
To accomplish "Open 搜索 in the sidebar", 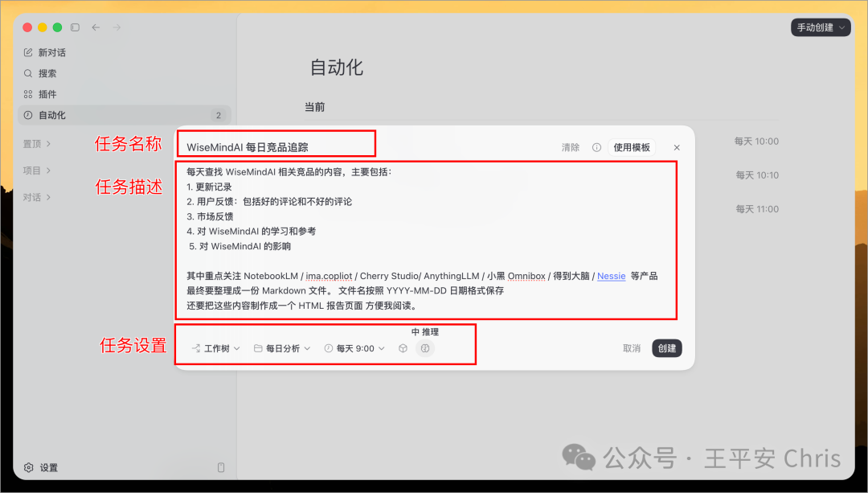I will 40,73.
